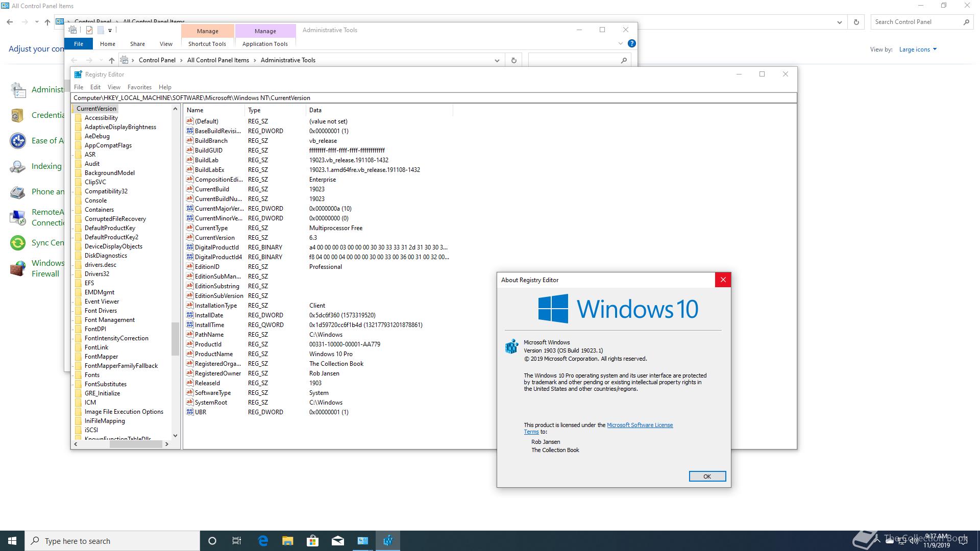This screenshot has width=980, height=551.
Task: Click the SystemRoot value icon
Action: [190, 402]
